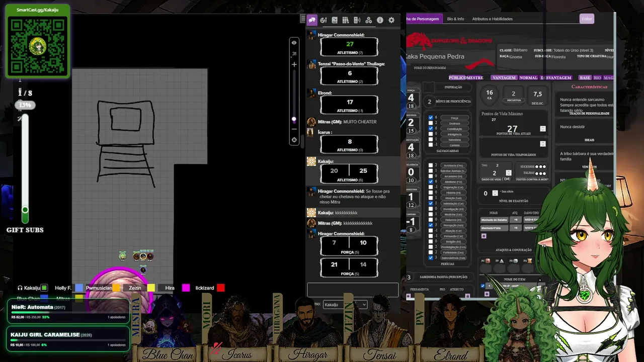
Task: Click the zoom in plus icon
Action: (x=294, y=64)
